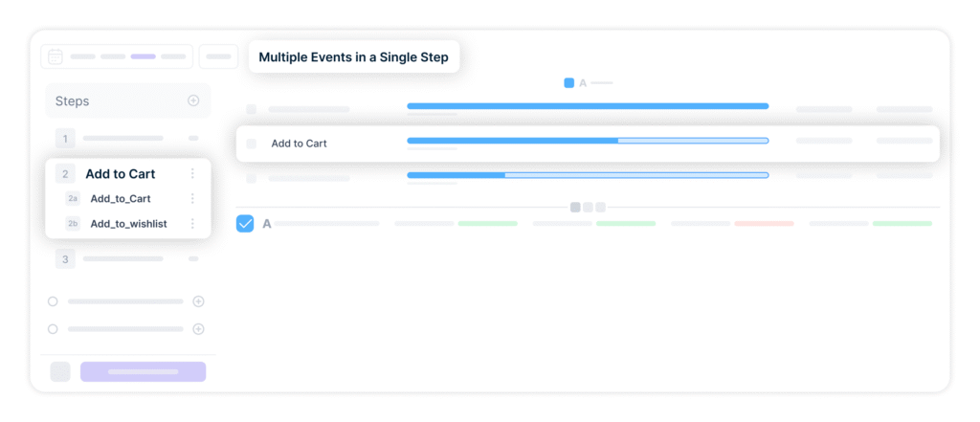Click the calendar icon in date selector
Image resolution: width=980 pixels, height=422 pixels.
(x=56, y=56)
